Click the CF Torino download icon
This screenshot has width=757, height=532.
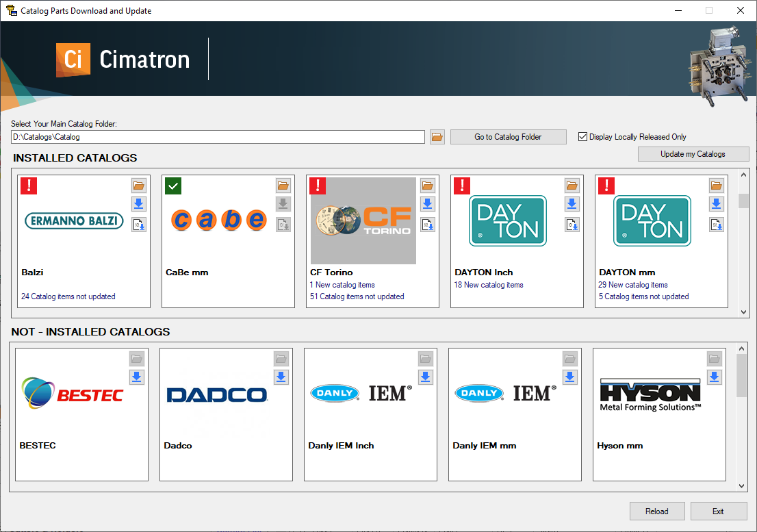(428, 204)
